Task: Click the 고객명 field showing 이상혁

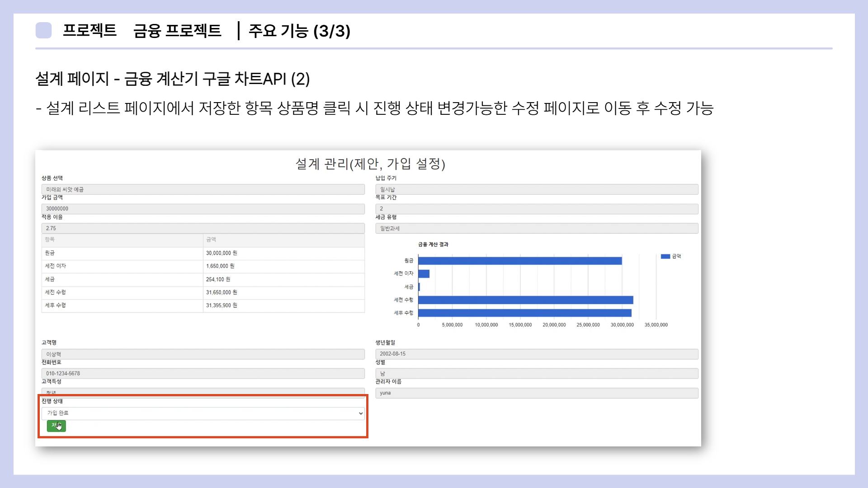Action: pyautogui.click(x=203, y=354)
